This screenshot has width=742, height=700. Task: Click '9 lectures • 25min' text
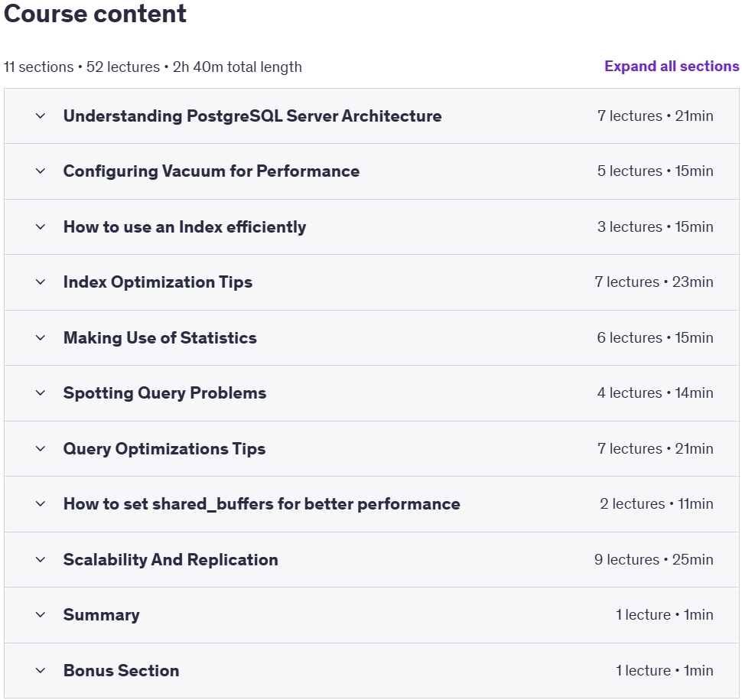pos(653,559)
